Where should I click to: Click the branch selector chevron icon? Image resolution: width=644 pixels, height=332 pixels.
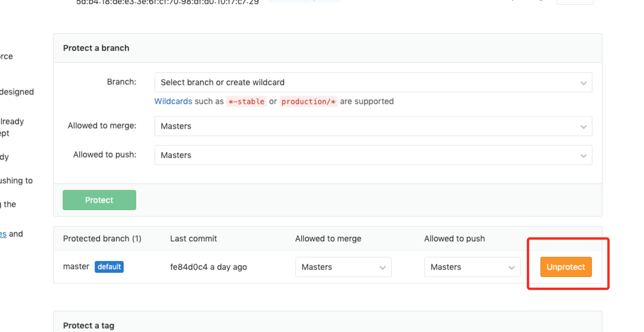pyautogui.click(x=583, y=82)
